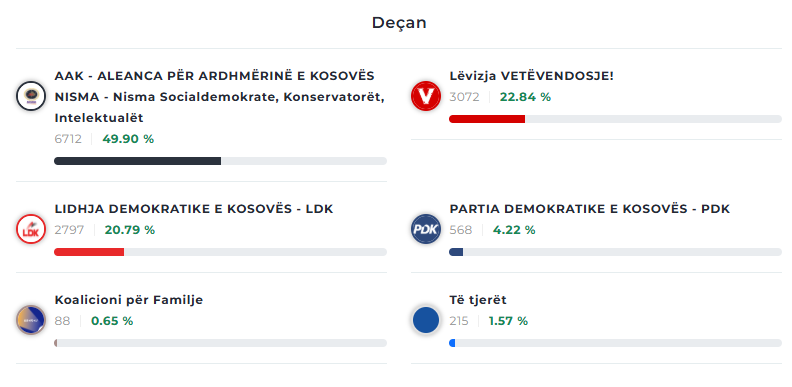Click the Koalicioni për Familje logo
This screenshot has height=387, width=792.
(x=31, y=320)
